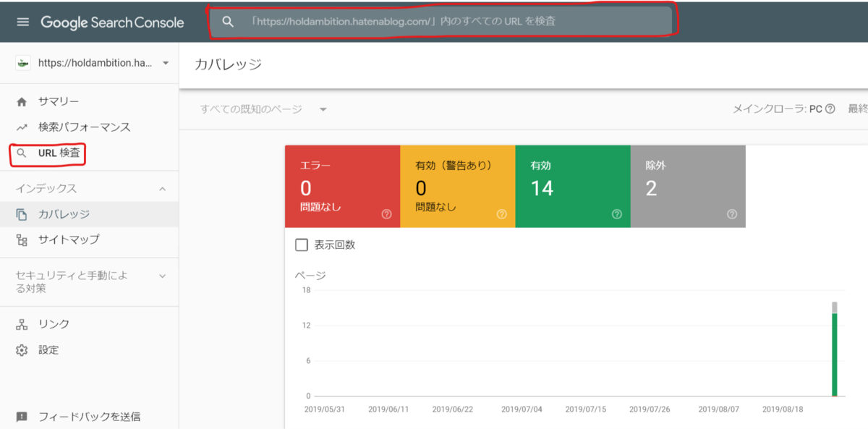This screenshot has width=868, height=429.
Task: Click the pages icon beside カバレッジ
Action: pos(22,215)
